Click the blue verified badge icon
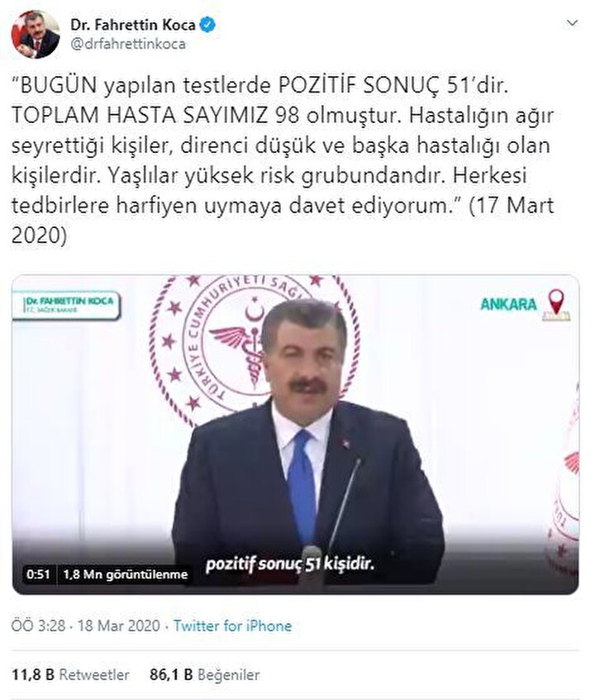This screenshot has width=595, height=700. pos(207,25)
